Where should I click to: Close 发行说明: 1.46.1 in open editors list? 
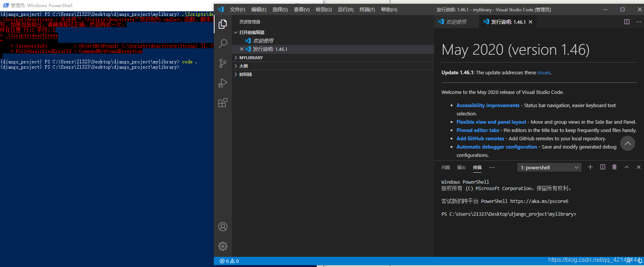tap(242, 49)
